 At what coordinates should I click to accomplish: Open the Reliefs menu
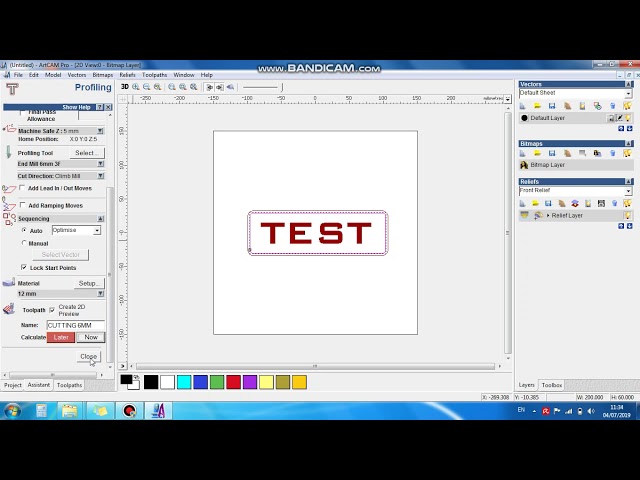[127, 75]
